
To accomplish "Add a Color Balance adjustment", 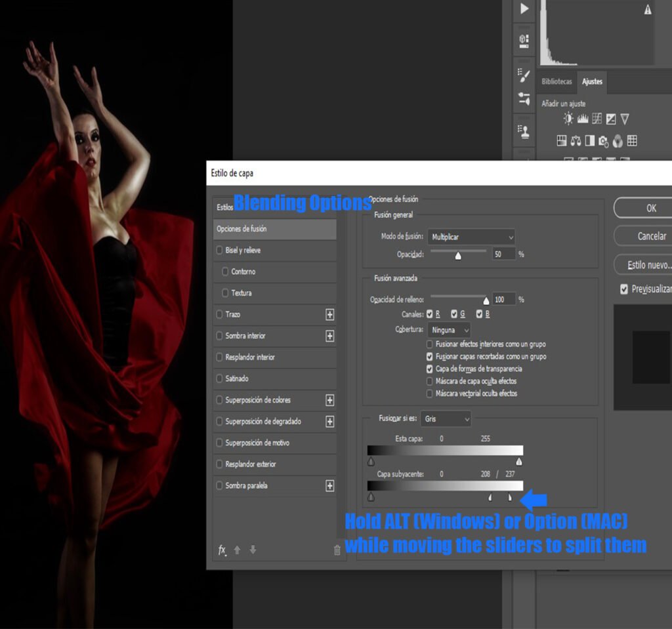I will 576,140.
